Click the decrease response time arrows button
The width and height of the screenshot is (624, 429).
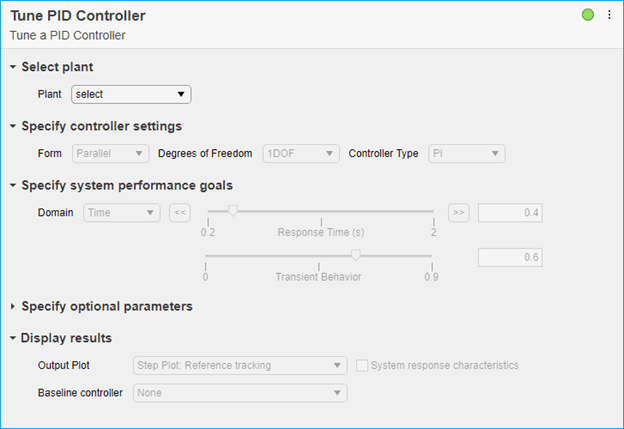tap(179, 212)
